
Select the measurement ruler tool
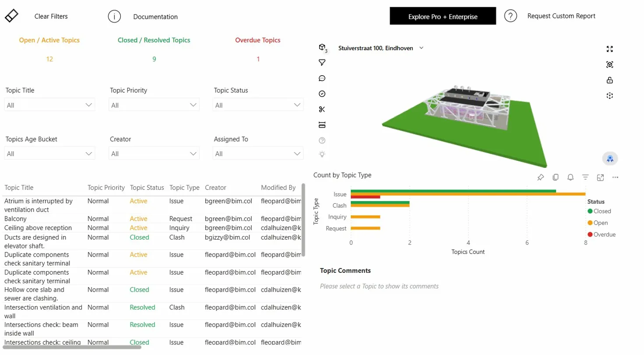(x=323, y=125)
